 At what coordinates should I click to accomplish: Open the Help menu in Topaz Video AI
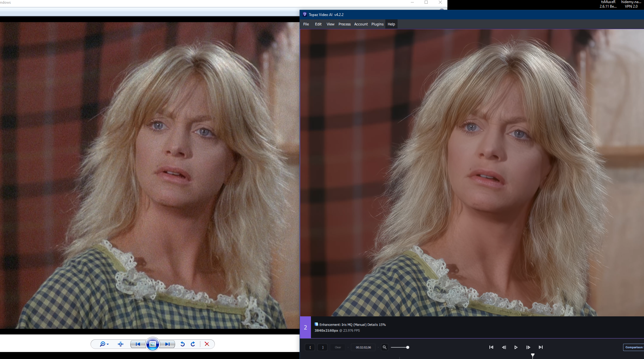391,24
